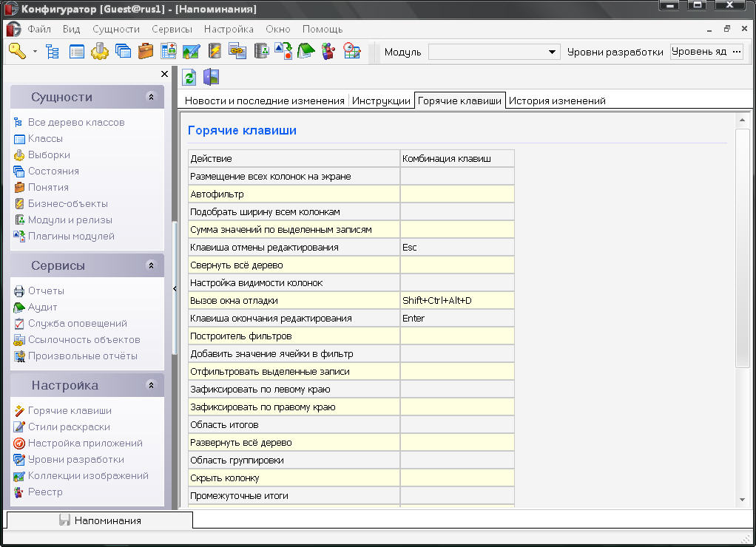Click the module plugins toolbar icon
This screenshot has height=547, width=756.
[283, 51]
